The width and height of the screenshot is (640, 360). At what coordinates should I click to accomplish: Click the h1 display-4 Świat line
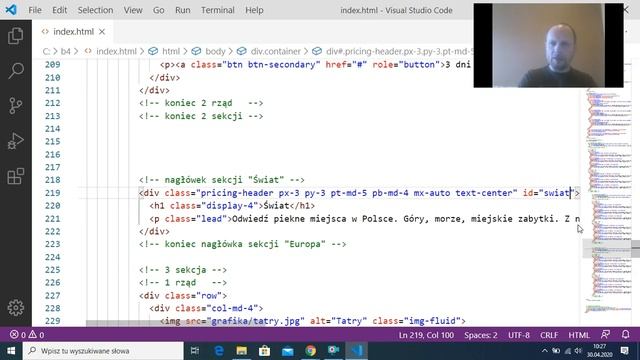(232, 206)
